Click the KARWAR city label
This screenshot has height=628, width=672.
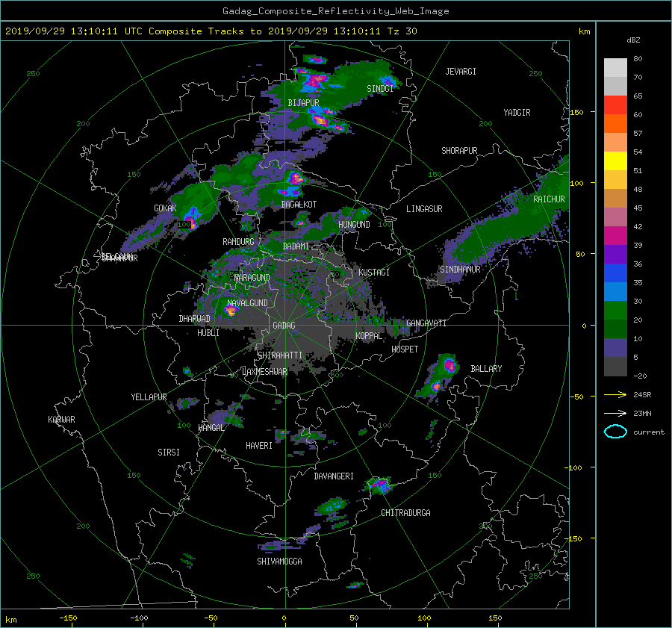[62, 420]
